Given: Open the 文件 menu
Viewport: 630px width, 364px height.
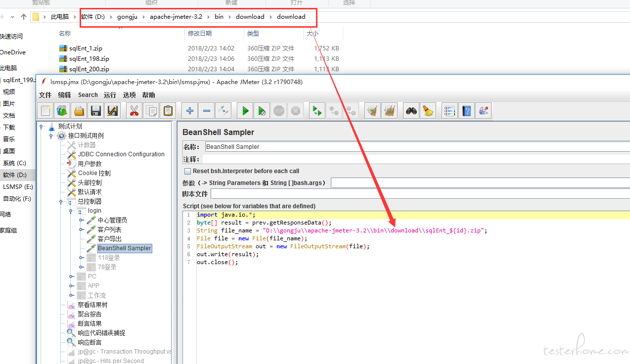Looking at the screenshot, I should click(x=45, y=95).
